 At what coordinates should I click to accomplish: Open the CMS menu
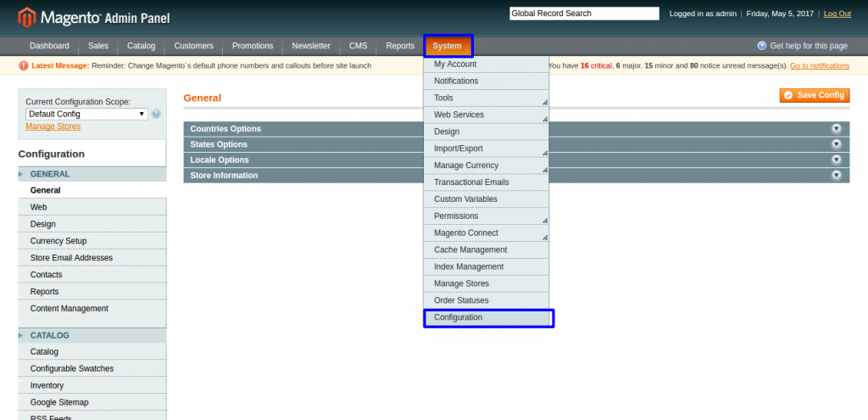tap(359, 46)
